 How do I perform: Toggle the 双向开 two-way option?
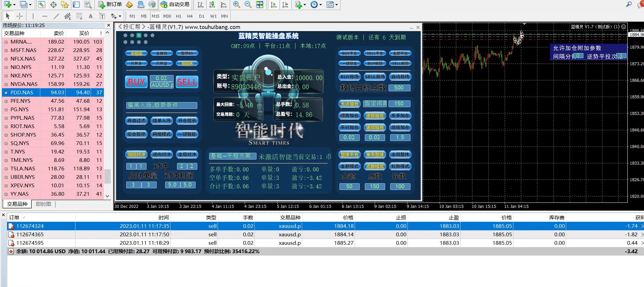pyautogui.click(x=187, y=63)
